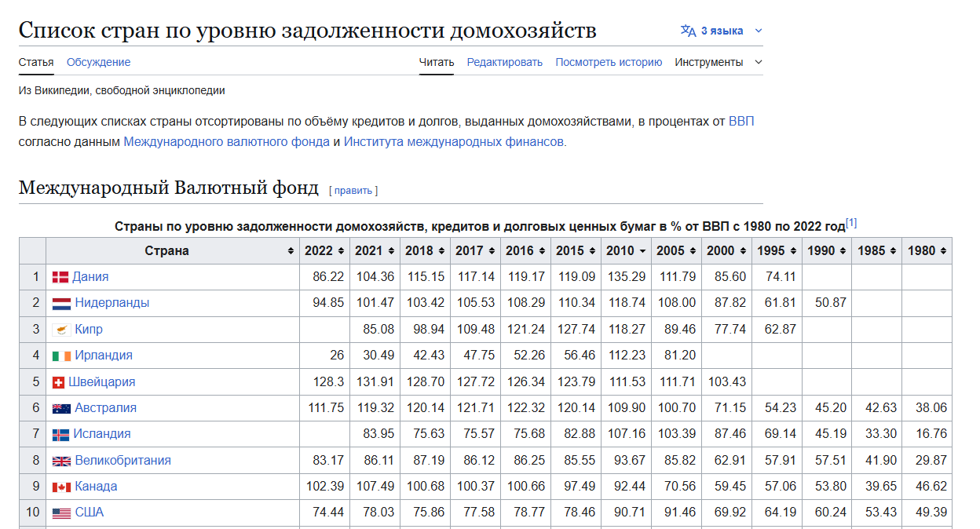The width and height of the screenshot is (980, 529).
Task: Select UK 2000 value 62.91
Action: click(x=730, y=461)
